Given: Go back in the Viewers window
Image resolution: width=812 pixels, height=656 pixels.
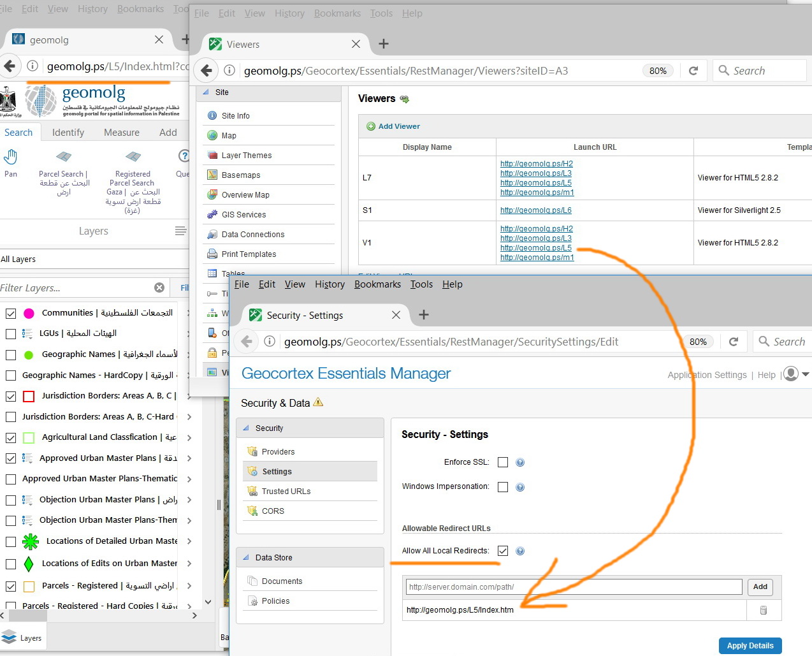Looking at the screenshot, I should pyautogui.click(x=206, y=70).
